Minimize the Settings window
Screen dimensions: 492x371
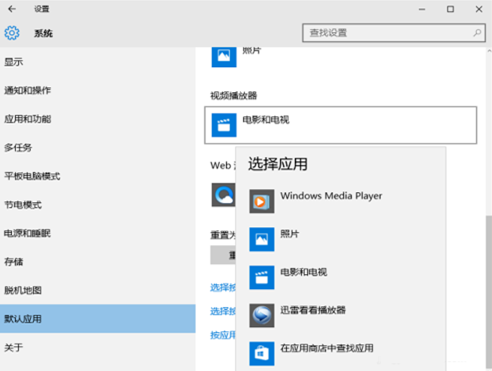coord(422,9)
